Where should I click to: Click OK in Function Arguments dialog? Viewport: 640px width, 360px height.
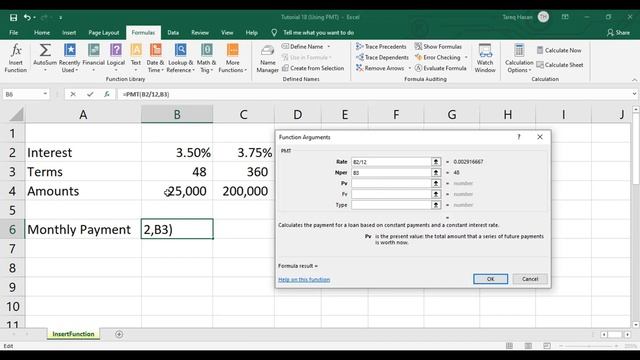coord(491,279)
